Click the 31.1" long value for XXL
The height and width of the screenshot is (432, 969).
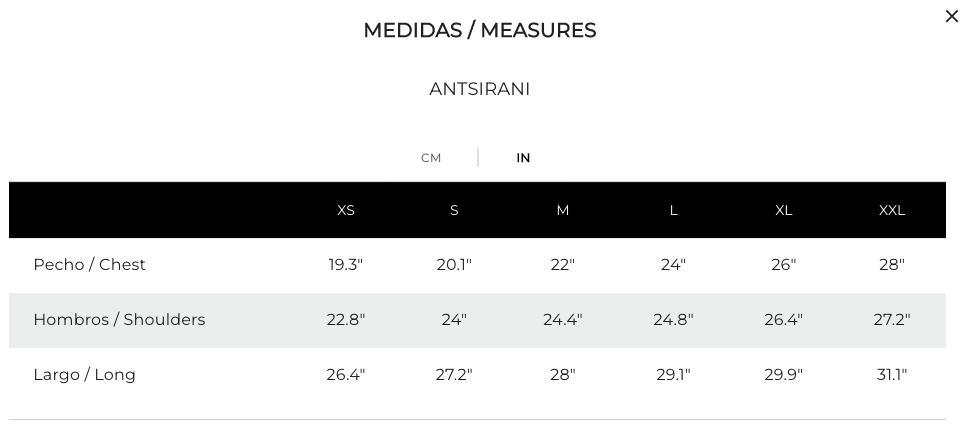[x=892, y=375]
